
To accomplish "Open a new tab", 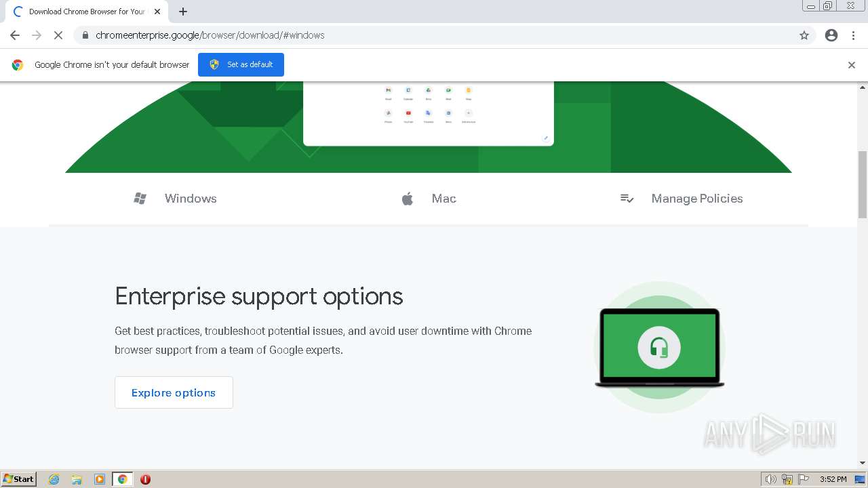I will click(183, 12).
